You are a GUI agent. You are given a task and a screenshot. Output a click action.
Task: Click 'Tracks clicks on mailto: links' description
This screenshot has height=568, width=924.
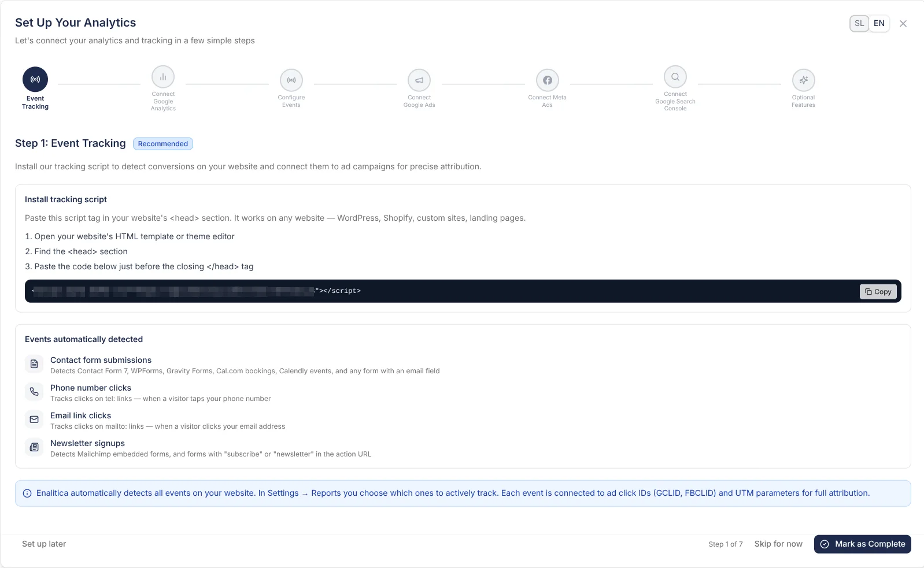168,426
